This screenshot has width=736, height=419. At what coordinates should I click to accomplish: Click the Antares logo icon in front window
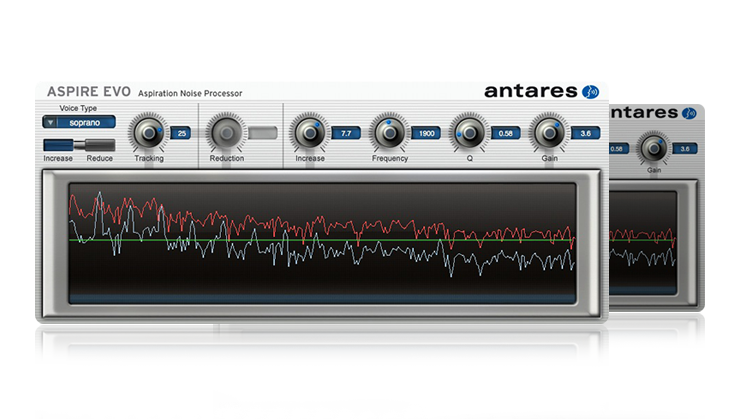590,91
